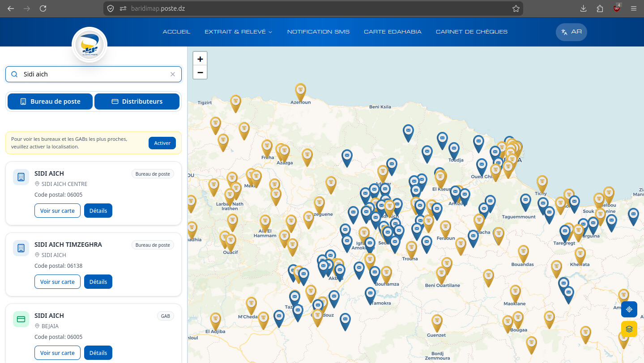Click the search magnifier icon
Image resolution: width=644 pixels, height=363 pixels.
14,74
